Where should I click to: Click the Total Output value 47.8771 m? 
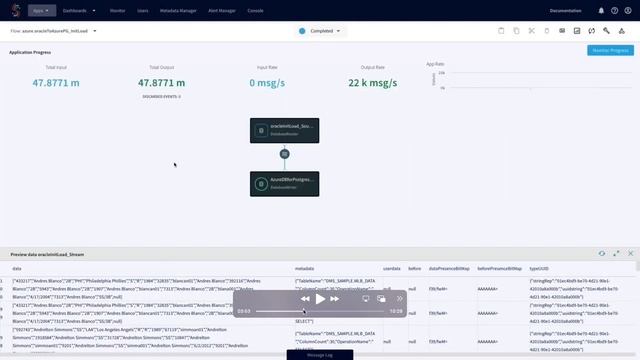point(161,83)
